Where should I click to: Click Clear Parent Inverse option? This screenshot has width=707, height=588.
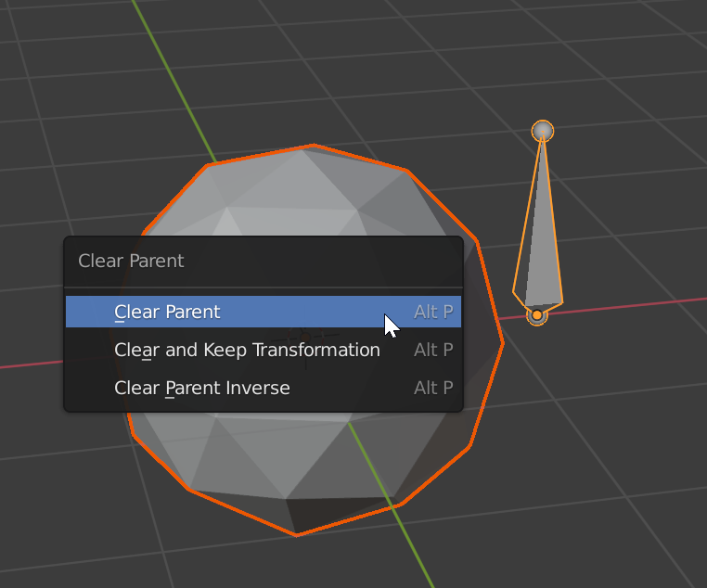[201, 388]
